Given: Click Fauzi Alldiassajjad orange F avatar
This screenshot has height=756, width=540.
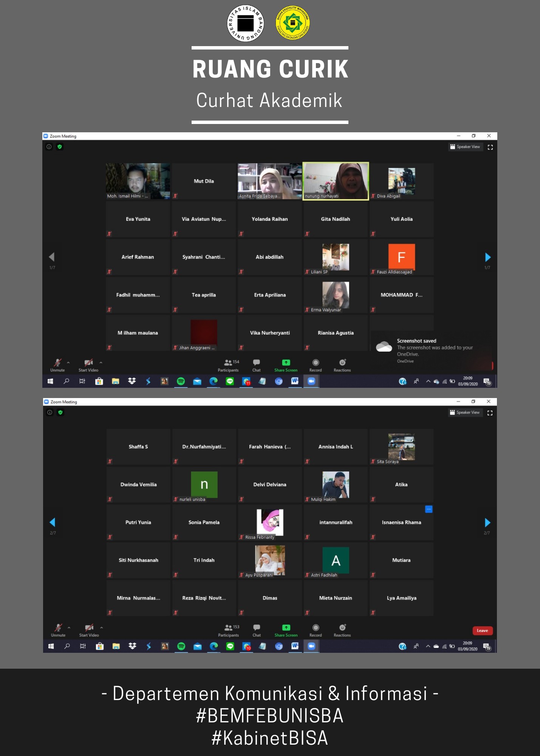Looking at the screenshot, I should point(401,257).
